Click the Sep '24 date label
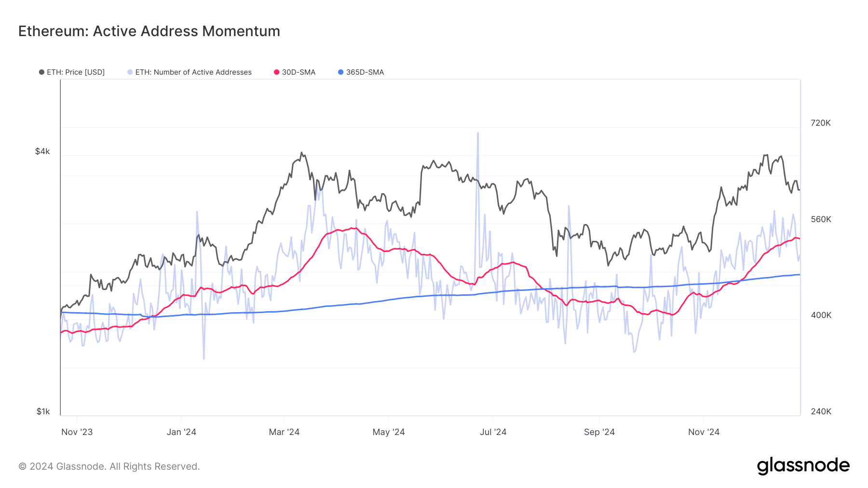The width and height of the screenshot is (868, 488). point(599,432)
